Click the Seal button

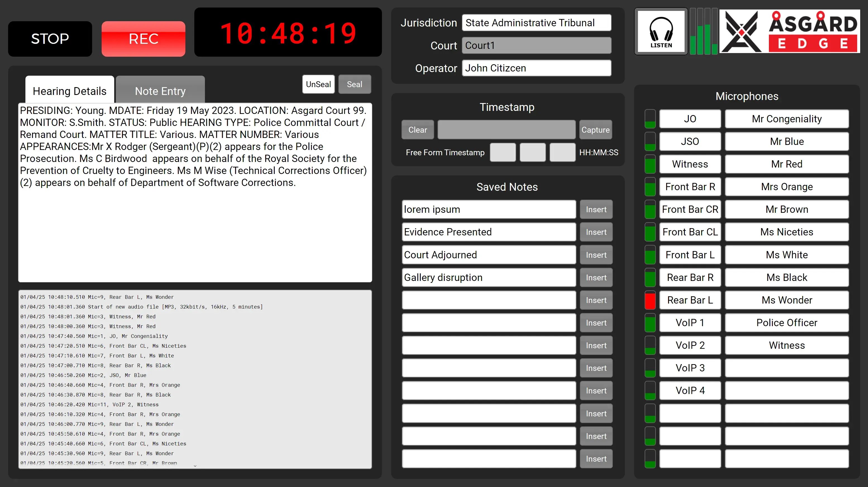pyautogui.click(x=355, y=84)
